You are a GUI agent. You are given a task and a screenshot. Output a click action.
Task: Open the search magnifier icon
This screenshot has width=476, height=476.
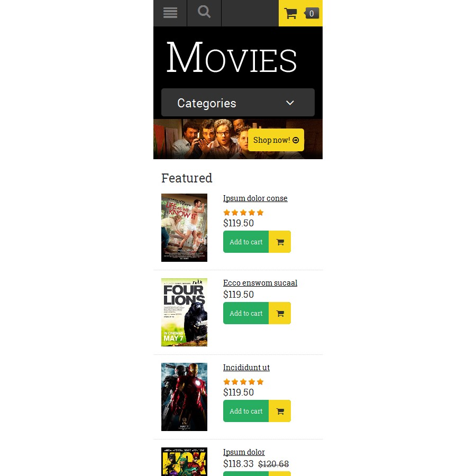click(x=204, y=12)
